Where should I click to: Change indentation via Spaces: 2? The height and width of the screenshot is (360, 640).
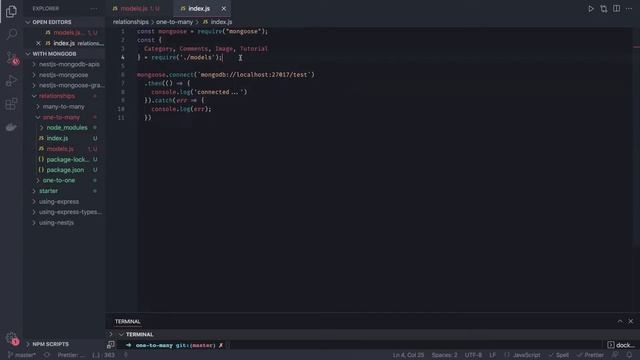tap(444, 355)
